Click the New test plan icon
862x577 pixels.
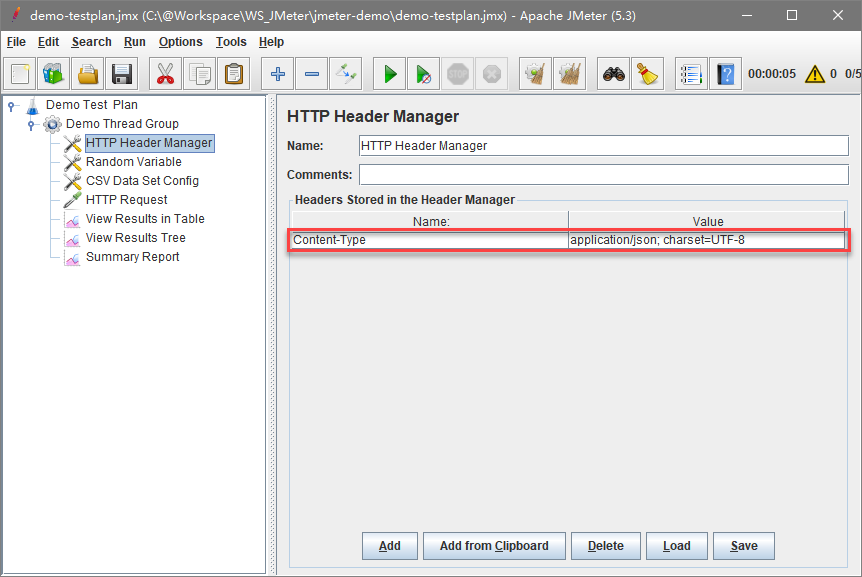coord(20,74)
